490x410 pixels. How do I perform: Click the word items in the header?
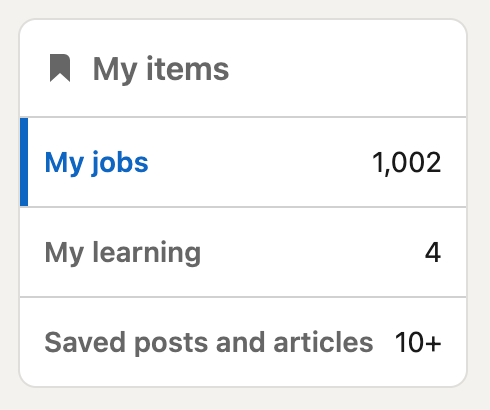pyautogui.click(x=188, y=69)
